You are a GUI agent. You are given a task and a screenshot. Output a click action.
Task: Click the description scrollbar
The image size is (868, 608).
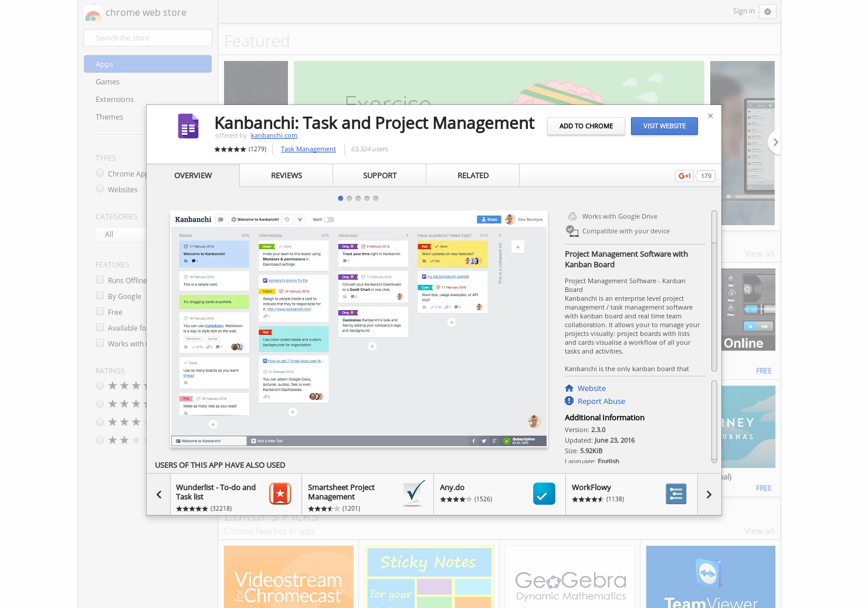tap(714, 291)
